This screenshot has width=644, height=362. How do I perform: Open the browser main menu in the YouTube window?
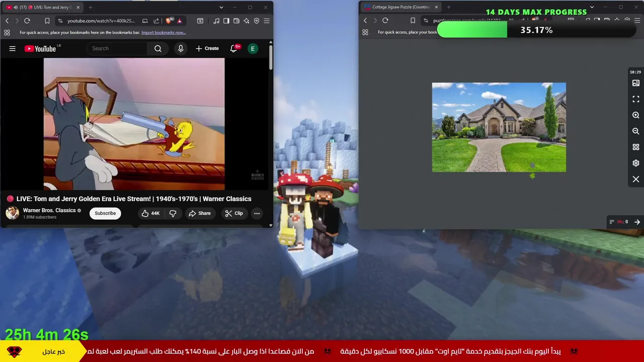(267, 21)
